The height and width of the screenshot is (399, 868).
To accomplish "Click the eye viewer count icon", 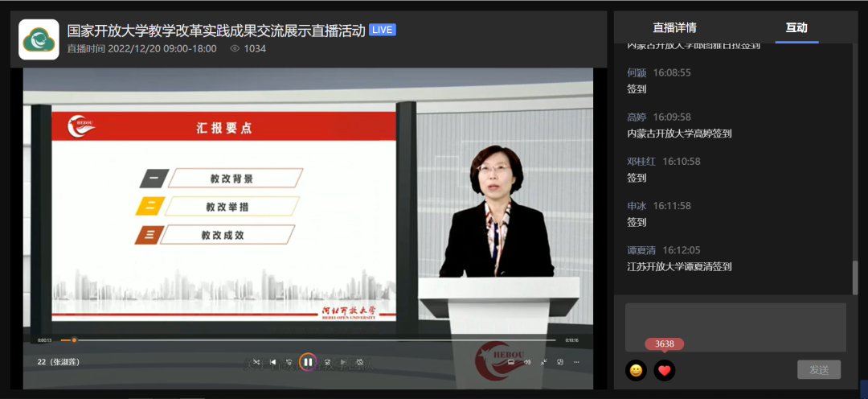I will [235, 48].
